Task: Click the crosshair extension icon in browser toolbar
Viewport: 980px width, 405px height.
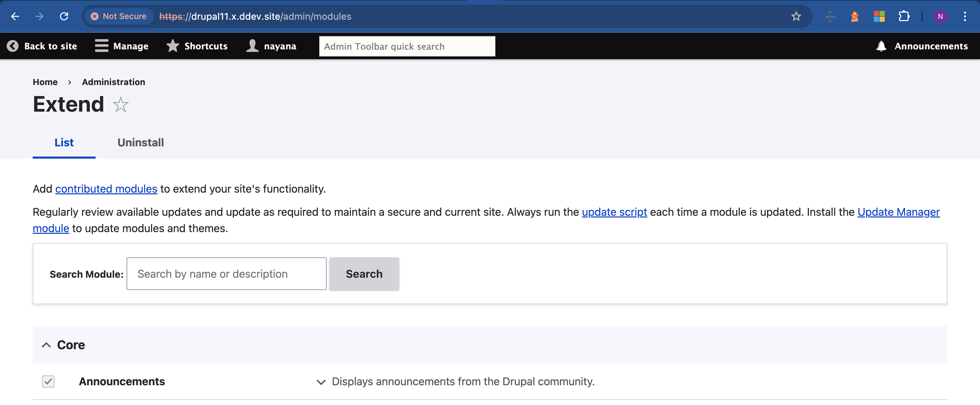Action: pyautogui.click(x=830, y=16)
